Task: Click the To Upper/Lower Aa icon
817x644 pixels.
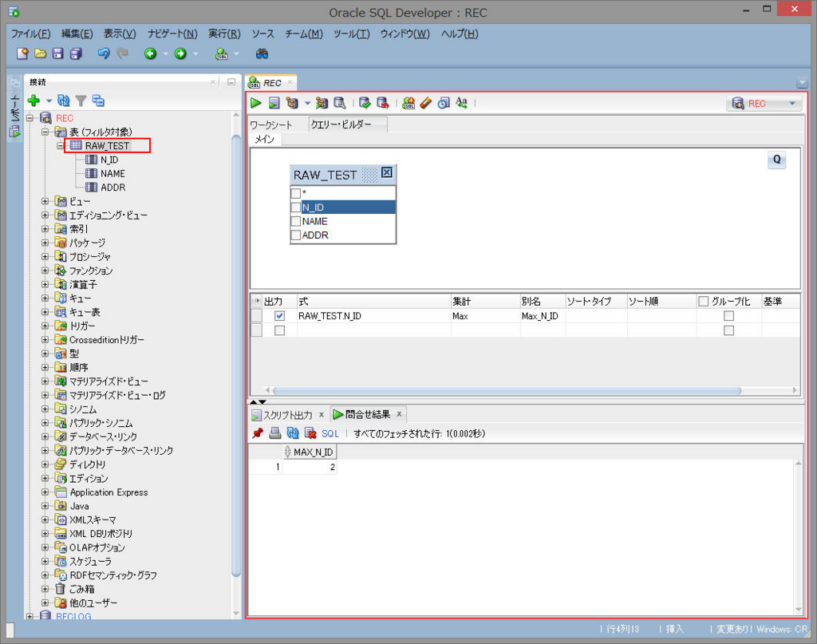Action: click(462, 103)
